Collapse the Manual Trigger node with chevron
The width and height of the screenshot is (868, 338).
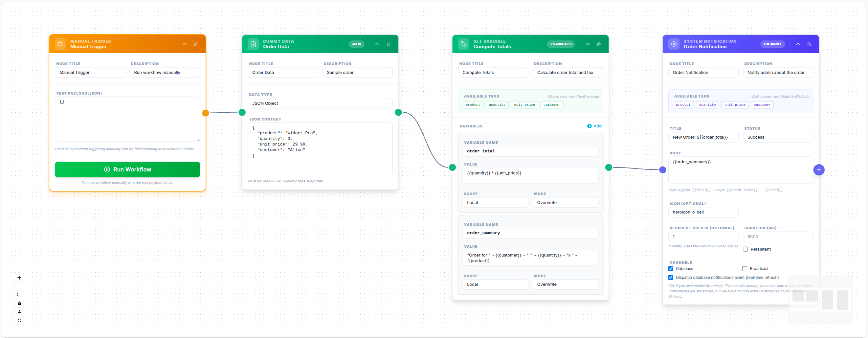pos(185,44)
